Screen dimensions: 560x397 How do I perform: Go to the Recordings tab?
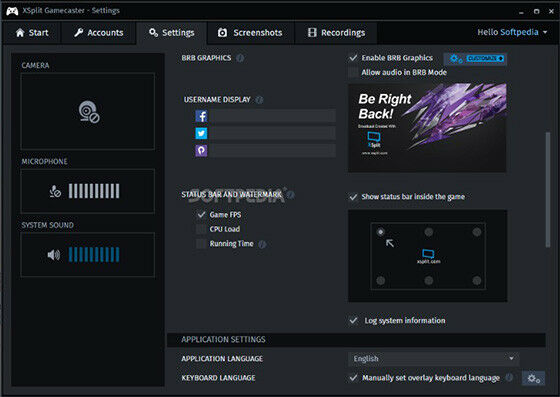coord(336,33)
